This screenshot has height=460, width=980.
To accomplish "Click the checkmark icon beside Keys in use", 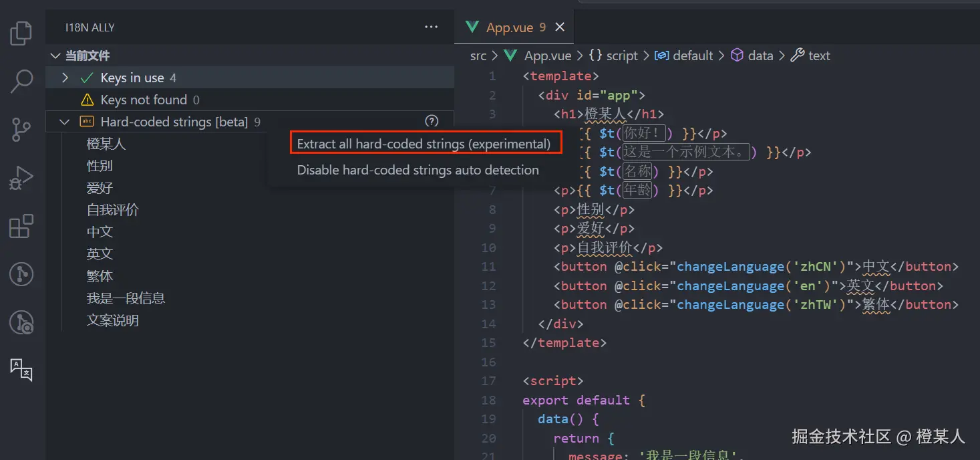I will (x=87, y=78).
